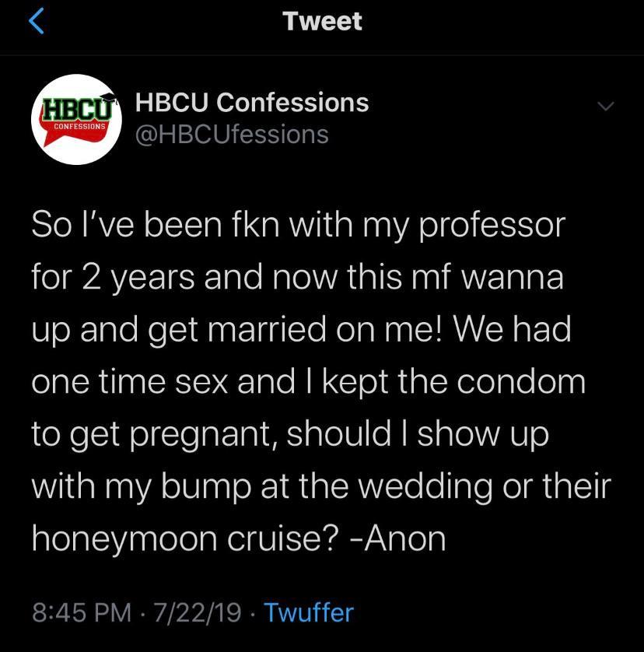Click the 8:45 PM timestamp
The width and height of the screenshot is (644, 652).
pos(80,612)
